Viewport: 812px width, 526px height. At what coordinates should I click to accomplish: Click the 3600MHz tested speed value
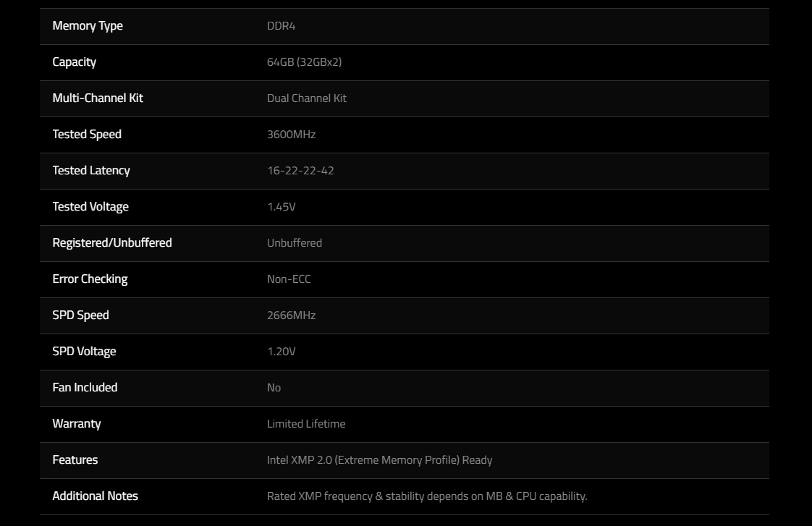click(x=291, y=134)
